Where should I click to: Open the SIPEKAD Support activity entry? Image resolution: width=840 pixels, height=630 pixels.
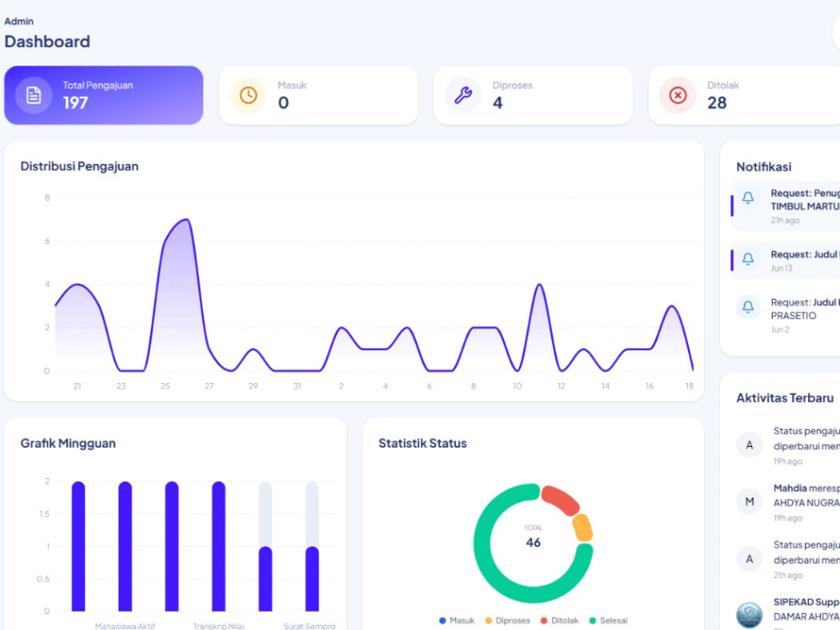[x=788, y=614]
